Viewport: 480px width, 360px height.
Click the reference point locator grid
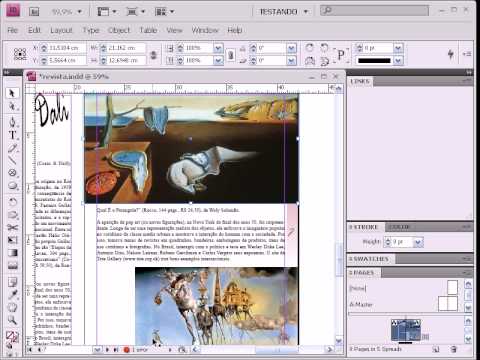pos(20,54)
